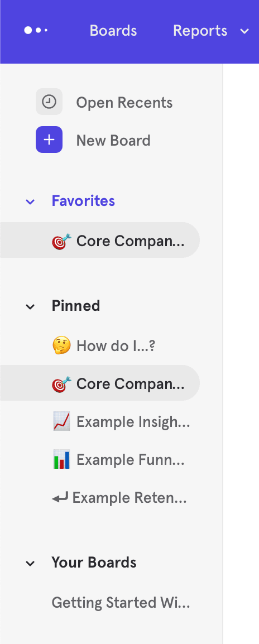Click the bar chart icon for Example Funnel
Image resolution: width=259 pixels, height=644 pixels.
coord(61,460)
